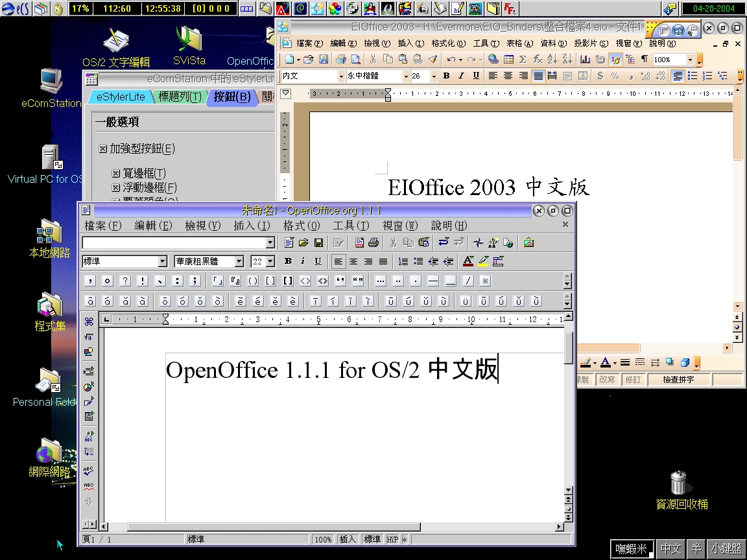Insert the ellipsis symbol from punctuation toolbar

point(380,281)
